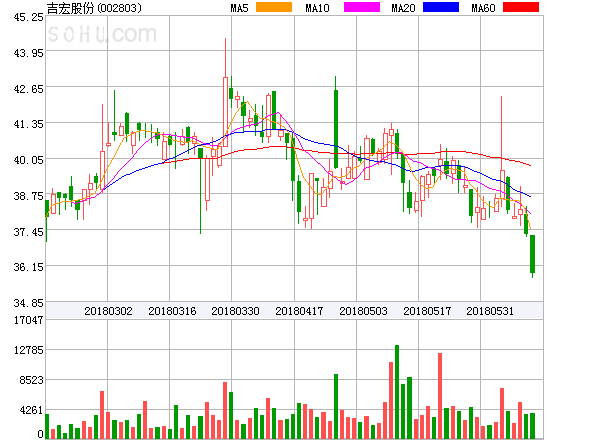Viewport: 600px width, 440px height.
Task: Click the blue MA20 legend swatch
Action: click(441, 7)
